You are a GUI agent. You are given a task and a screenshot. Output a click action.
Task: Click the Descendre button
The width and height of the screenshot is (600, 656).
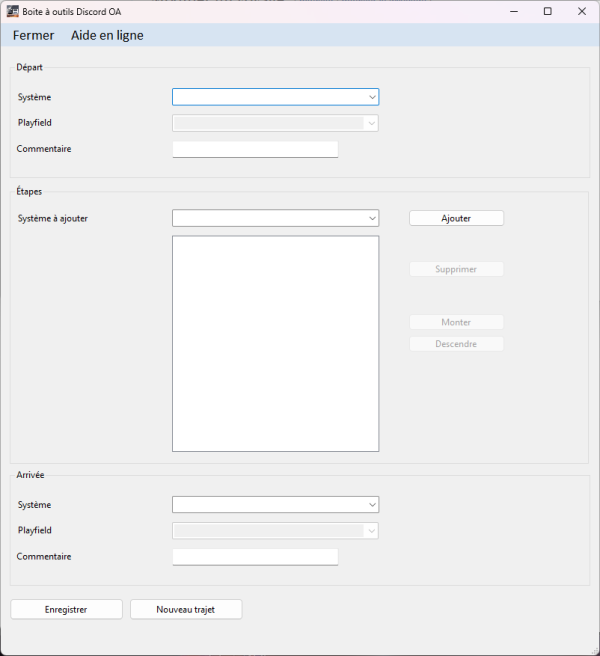(456, 344)
